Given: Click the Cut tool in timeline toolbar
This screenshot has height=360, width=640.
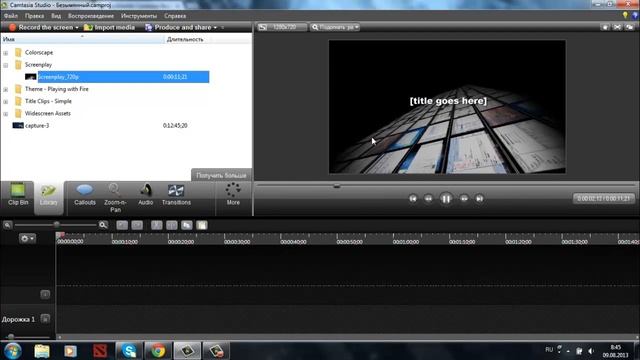Looking at the screenshot, I should coord(157,225).
